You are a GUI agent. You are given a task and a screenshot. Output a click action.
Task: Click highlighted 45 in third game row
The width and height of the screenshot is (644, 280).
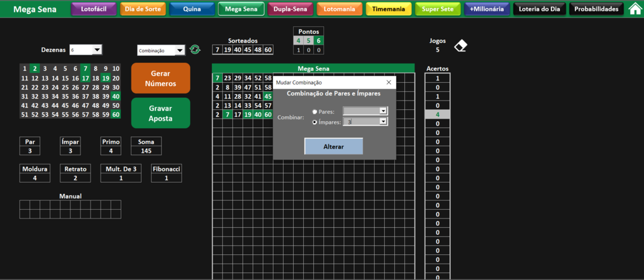268,96
